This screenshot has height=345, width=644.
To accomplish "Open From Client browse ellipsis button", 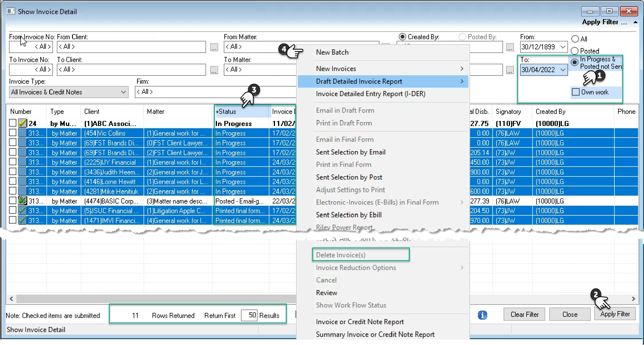I will [214, 47].
